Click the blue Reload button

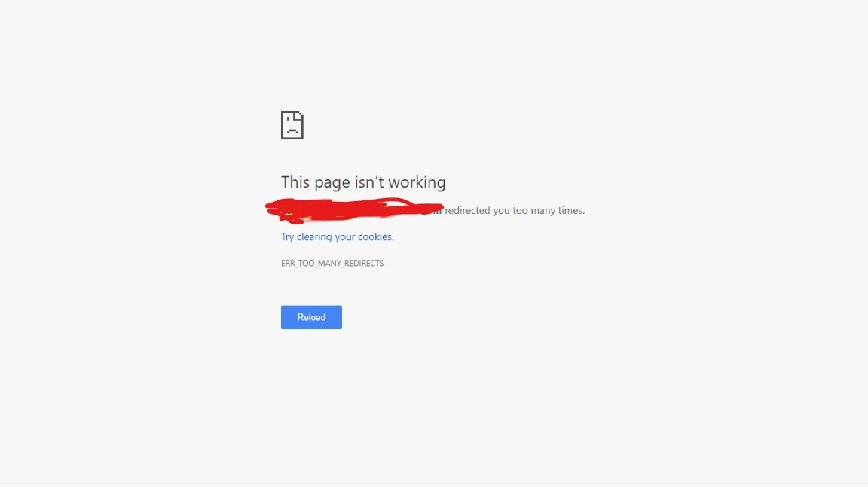coord(311,317)
